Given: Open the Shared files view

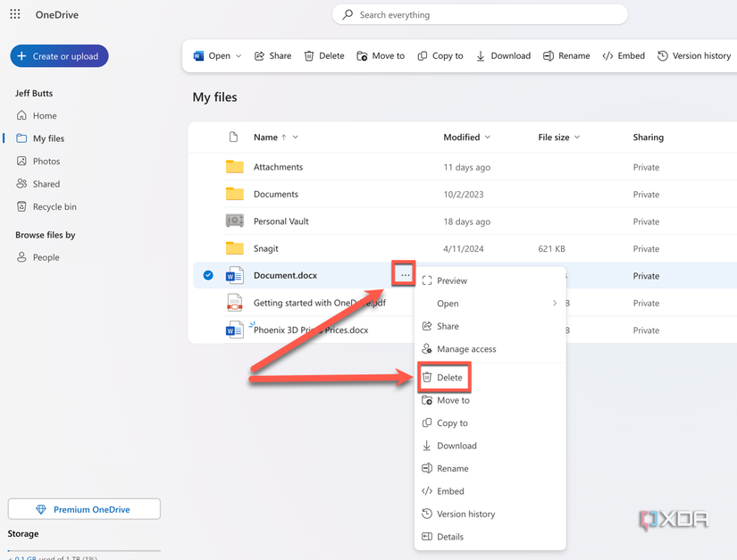Looking at the screenshot, I should [x=45, y=183].
